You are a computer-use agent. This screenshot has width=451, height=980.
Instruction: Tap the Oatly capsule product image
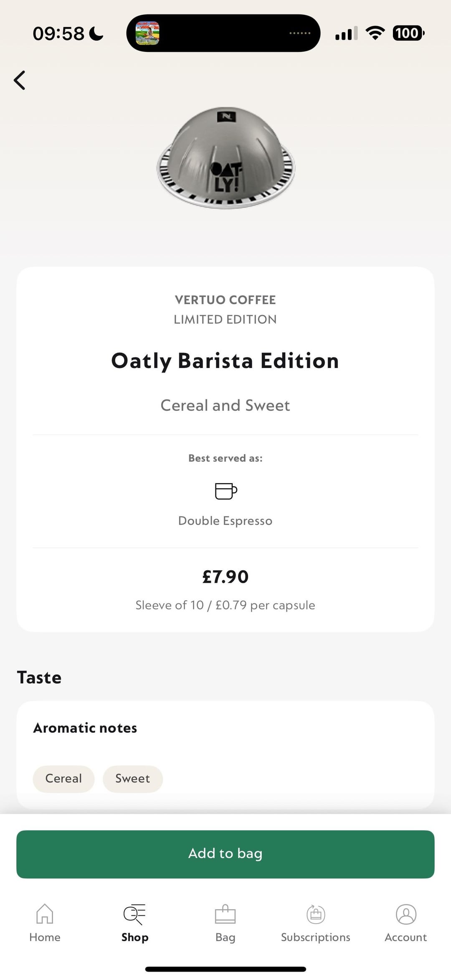tap(225, 159)
